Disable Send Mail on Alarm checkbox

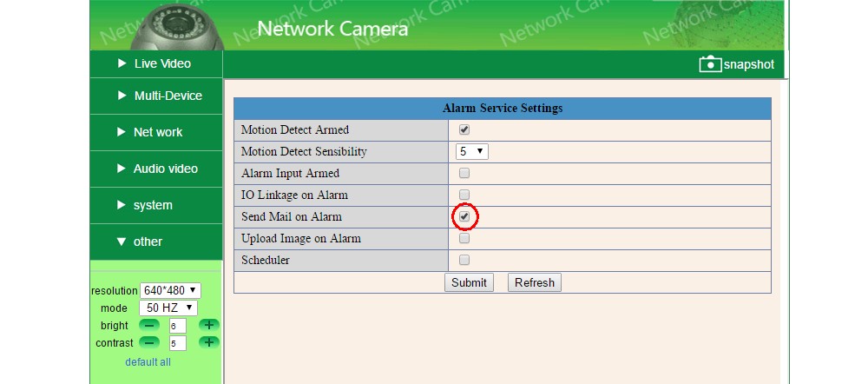[x=464, y=216]
